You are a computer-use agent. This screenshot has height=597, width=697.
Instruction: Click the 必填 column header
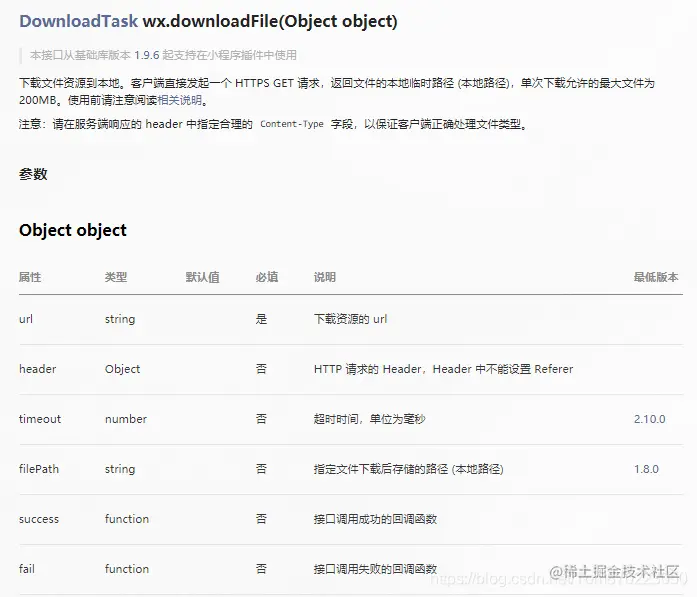[267, 277]
